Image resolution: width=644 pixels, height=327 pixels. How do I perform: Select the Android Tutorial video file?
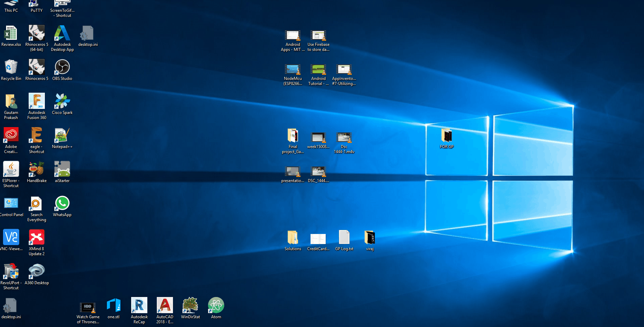(x=319, y=75)
